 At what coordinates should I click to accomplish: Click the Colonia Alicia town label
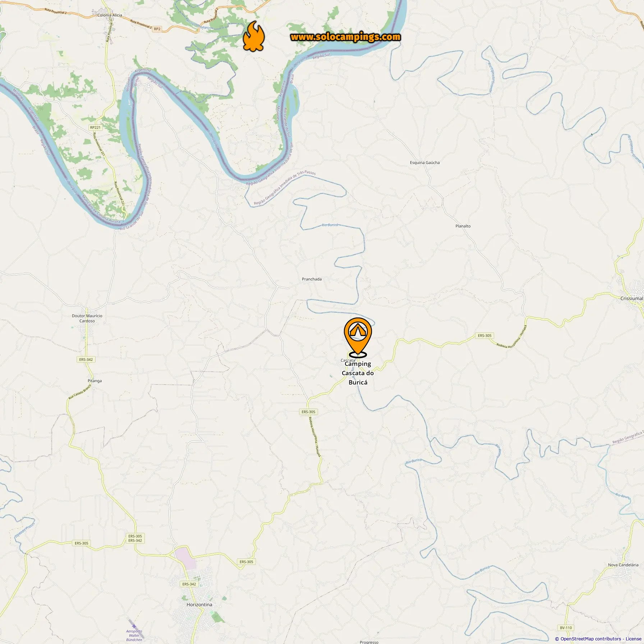tap(110, 15)
